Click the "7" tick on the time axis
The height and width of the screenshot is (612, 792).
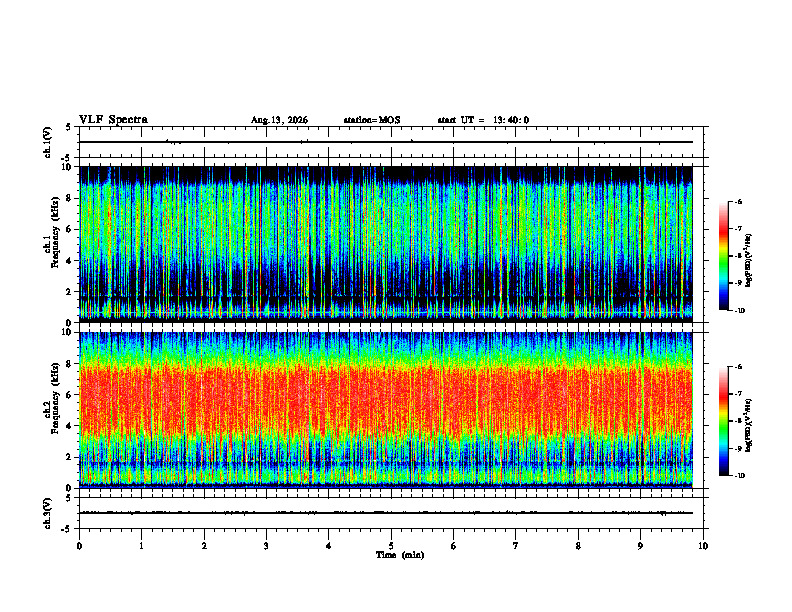[516, 546]
